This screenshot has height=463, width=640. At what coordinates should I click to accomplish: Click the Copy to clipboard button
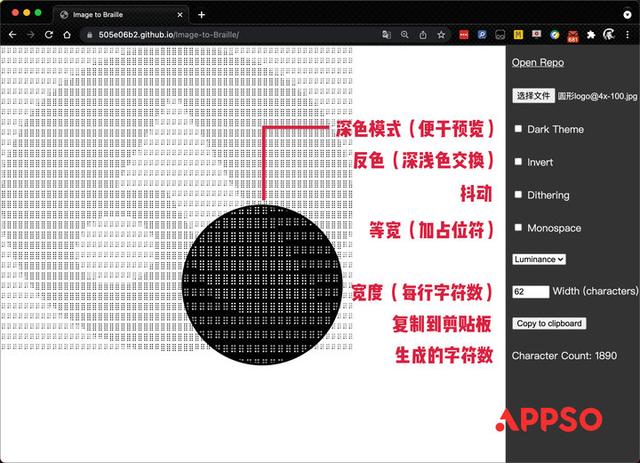tap(548, 324)
